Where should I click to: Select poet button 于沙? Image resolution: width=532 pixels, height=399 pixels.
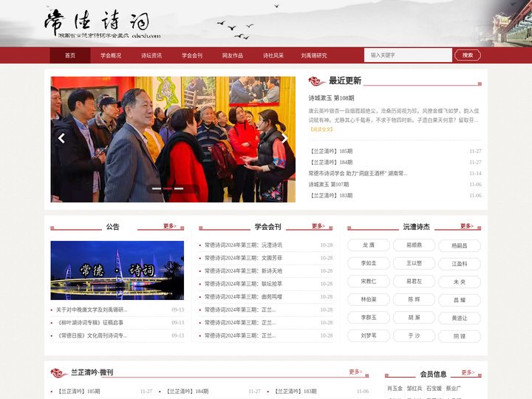[x=414, y=335]
